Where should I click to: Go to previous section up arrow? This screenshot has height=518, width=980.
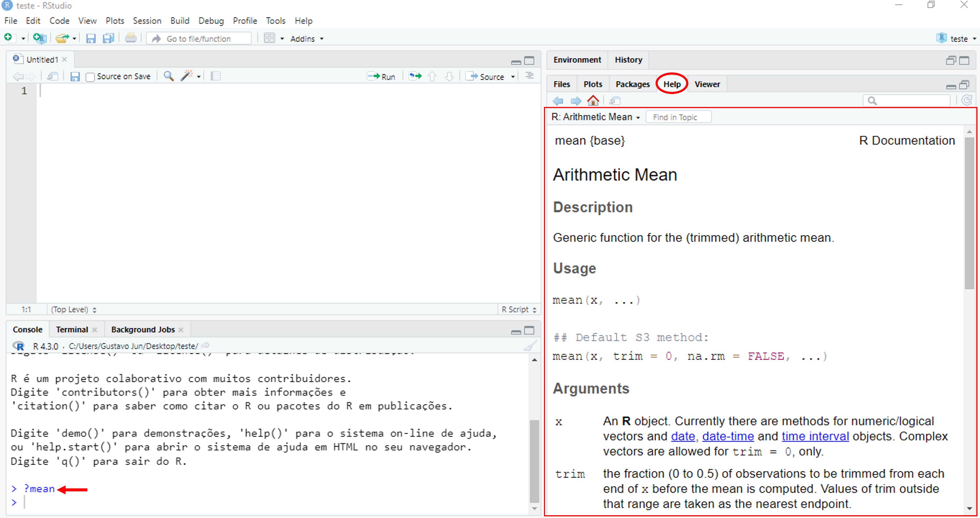432,76
